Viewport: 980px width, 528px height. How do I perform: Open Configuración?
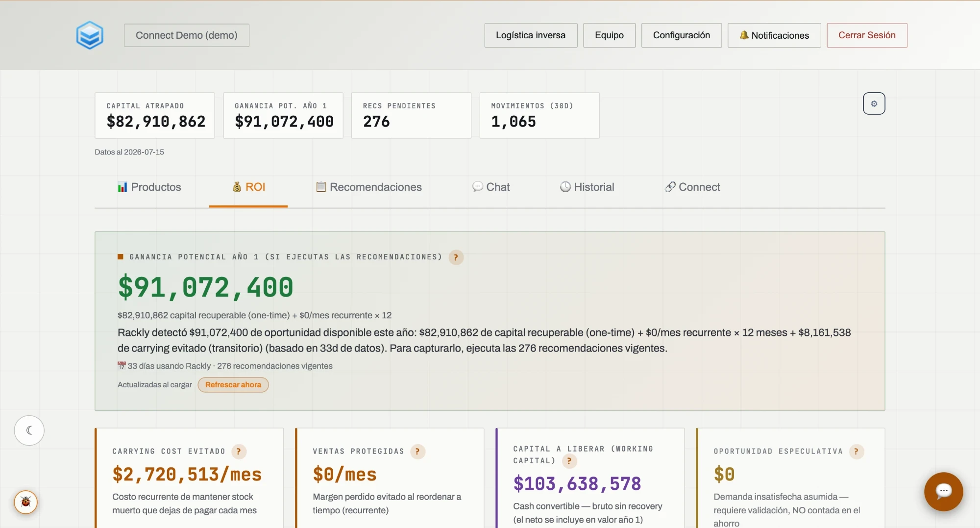point(681,35)
